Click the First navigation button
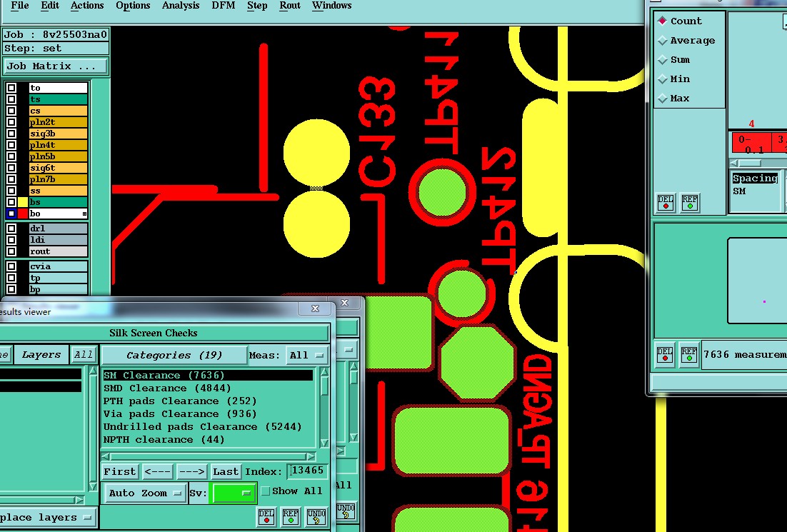 pos(119,472)
